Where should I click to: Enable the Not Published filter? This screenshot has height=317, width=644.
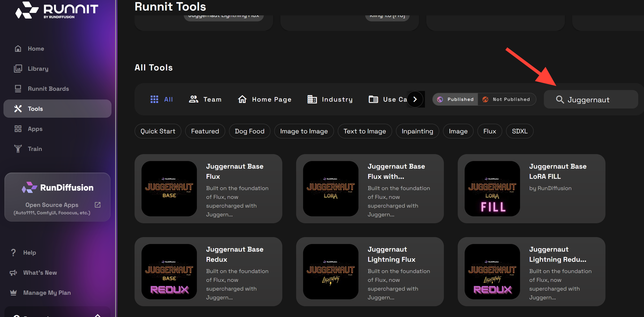[507, 99]
